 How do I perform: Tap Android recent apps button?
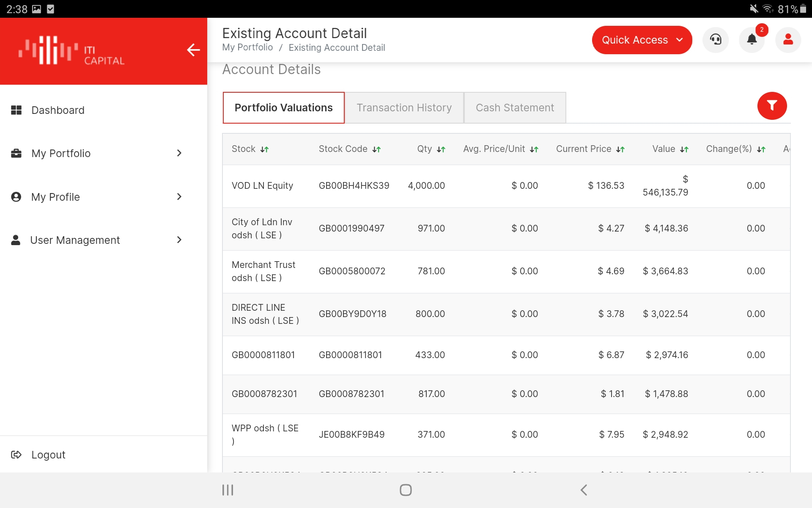(x=228, y=490)
